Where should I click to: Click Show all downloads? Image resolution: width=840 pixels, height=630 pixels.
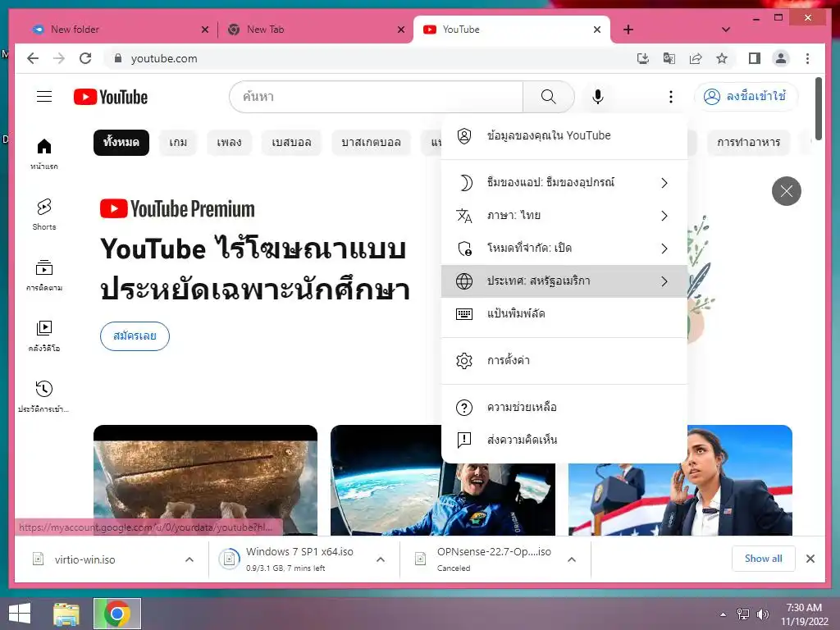click(763, 559)
